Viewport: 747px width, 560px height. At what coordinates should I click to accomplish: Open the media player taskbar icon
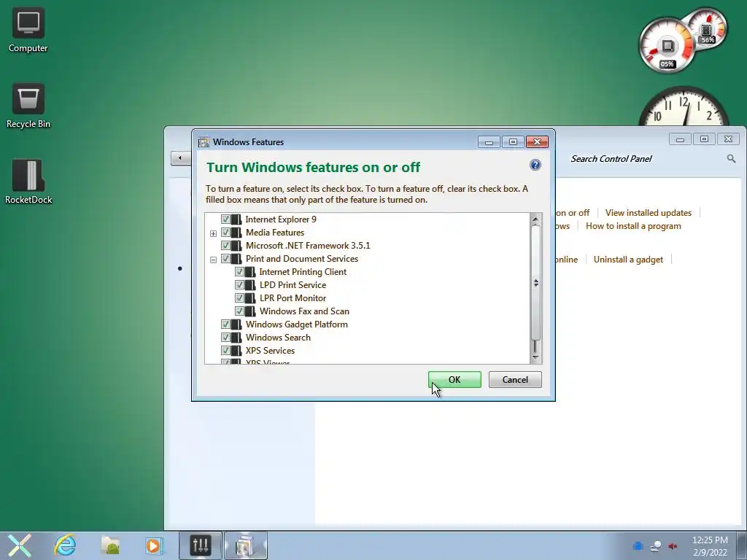(154, 545)
